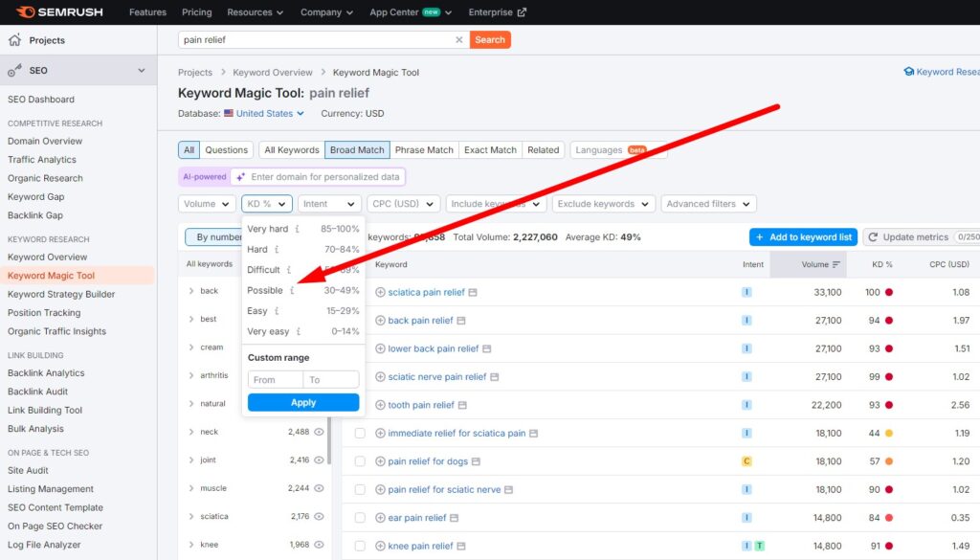Click the Enterprise external link icon
Screen dimensions: 980x560
tap(522, 11)
